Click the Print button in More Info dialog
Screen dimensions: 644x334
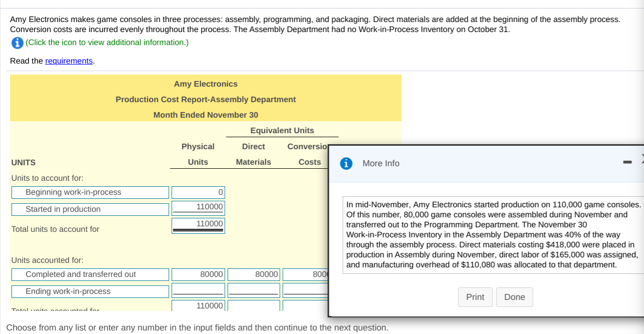click(474, 297)
